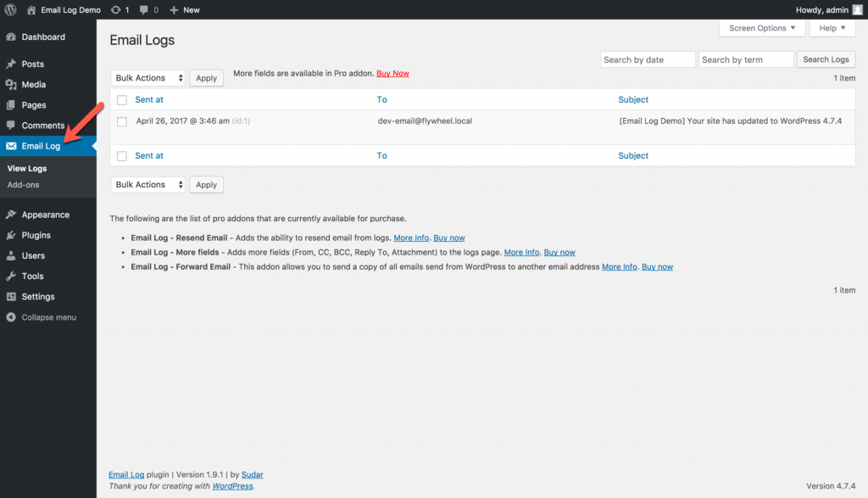Tick the select-all checkbox in table footer
Image resolution: width=868 pixels, height=498 pixels.
click(122, 156)
